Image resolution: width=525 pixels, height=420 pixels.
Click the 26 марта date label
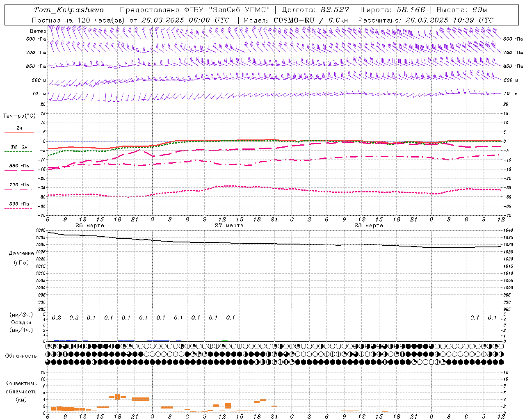tap(90, 226)
